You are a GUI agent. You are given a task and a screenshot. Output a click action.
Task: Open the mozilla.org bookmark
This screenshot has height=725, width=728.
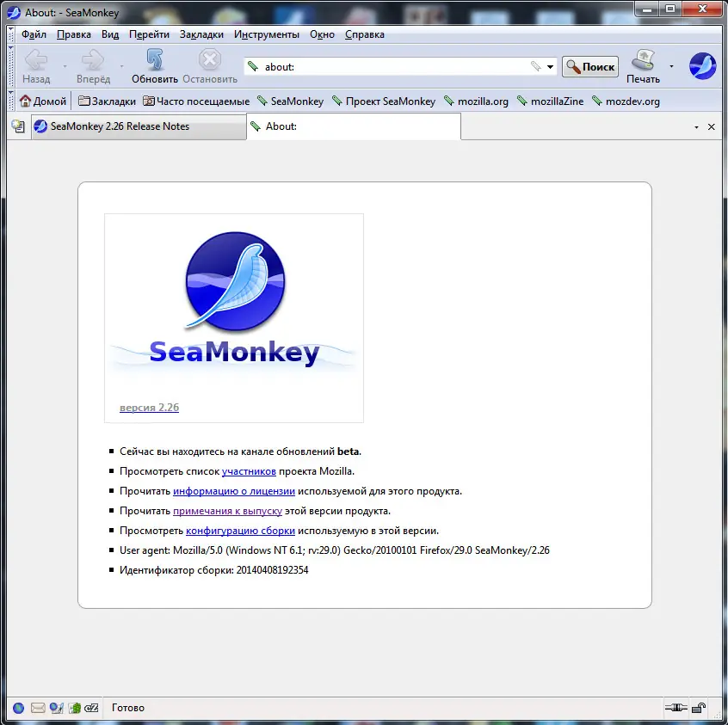pyautogui.click(x=477, y=101)
